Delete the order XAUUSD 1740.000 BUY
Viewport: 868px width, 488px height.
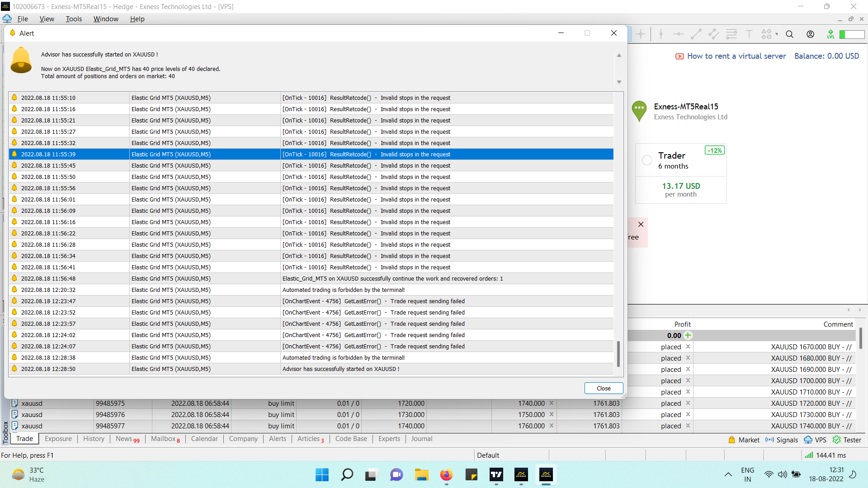[688, 426]
